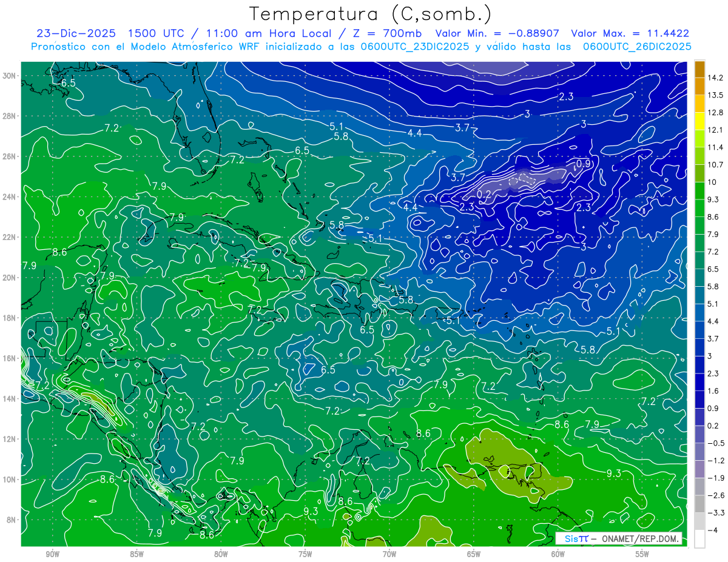Pick the white swatch below -4 on the scale

pyautogui.click(x=699, y=539)
